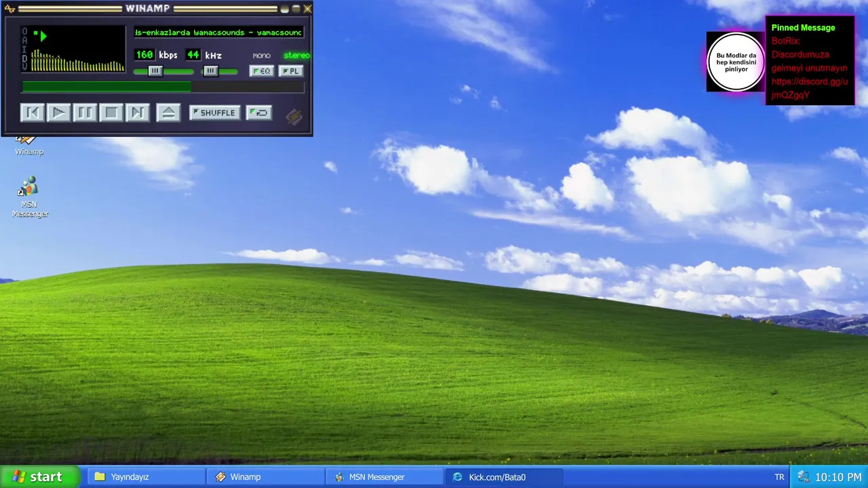This screenshot has width=868, height=488.
Task: Click the Winamp balance slider handle
Action: pyautogui.click(x=211, y=70)
